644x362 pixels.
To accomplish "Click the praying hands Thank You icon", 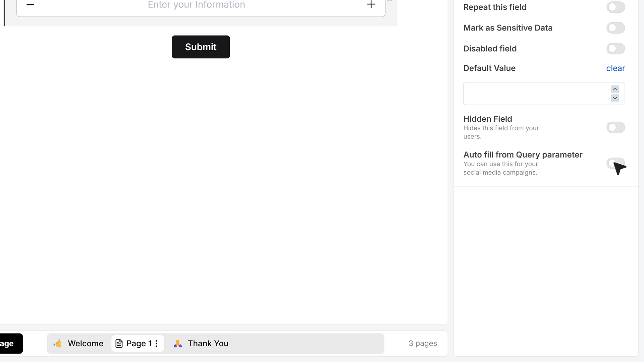I will click(x=178, y=344).
